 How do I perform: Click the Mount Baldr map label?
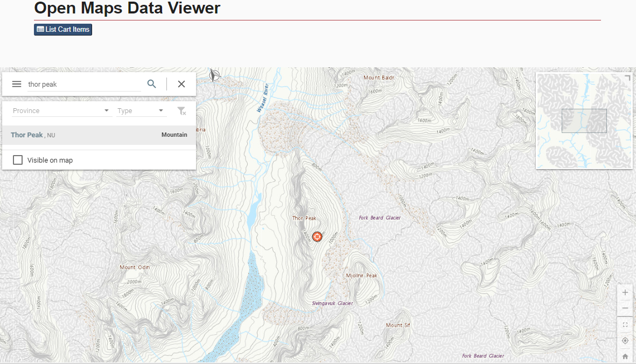pyautogui.click(x=379, y=78)
